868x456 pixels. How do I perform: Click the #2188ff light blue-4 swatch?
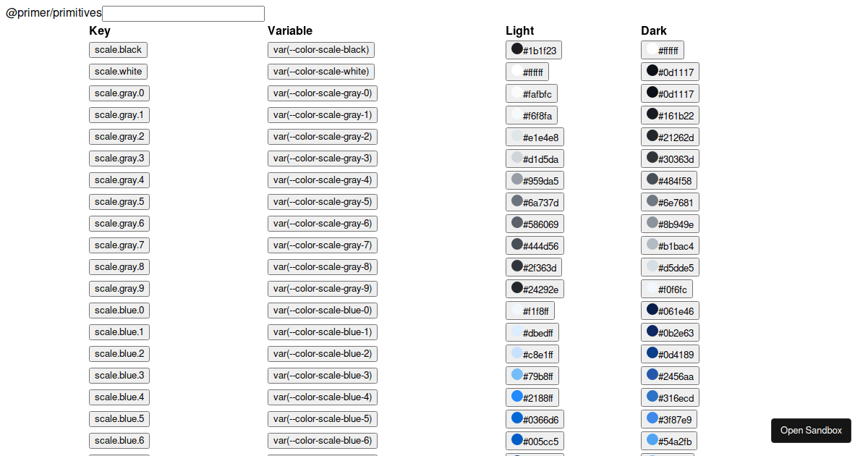pos(532,397)
